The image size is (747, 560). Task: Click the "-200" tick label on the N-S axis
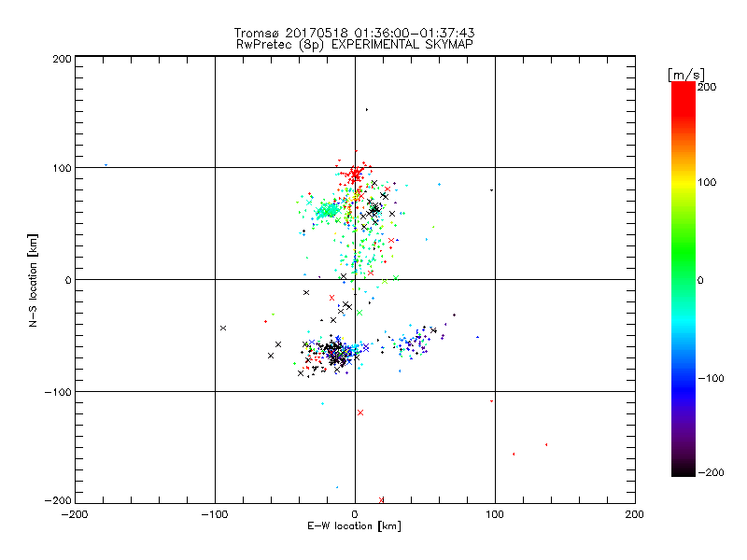coord(58,500)
